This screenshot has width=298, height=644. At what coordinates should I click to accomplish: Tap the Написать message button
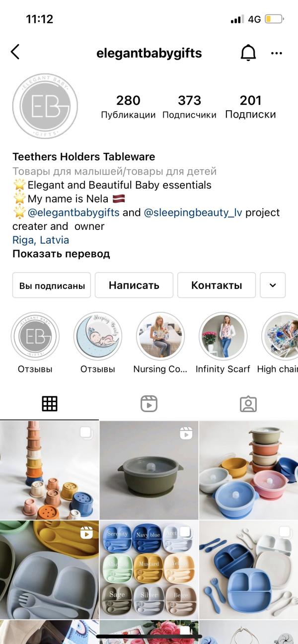(x=134, y=285)
